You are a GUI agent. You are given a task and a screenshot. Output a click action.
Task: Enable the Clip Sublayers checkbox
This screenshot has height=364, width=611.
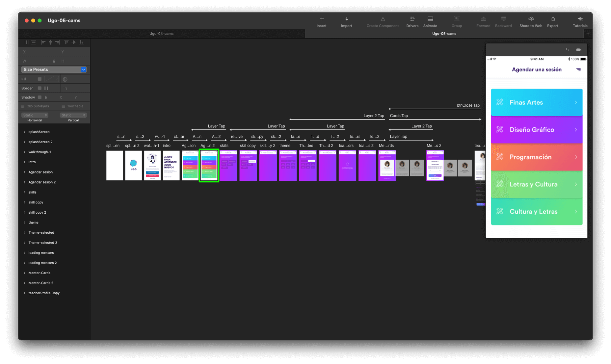point(23,106)
